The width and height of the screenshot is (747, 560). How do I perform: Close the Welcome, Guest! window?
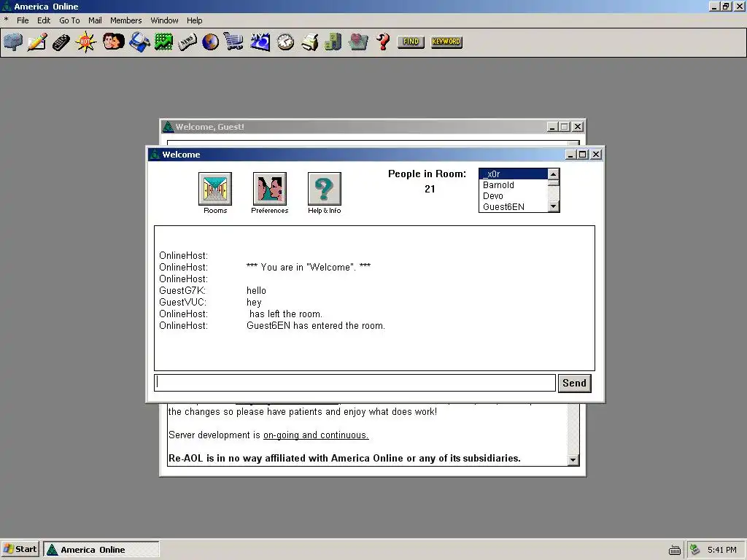578,127
